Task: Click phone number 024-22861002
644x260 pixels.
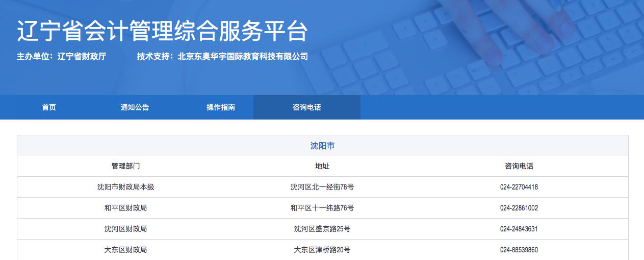Action: [519, 208]
